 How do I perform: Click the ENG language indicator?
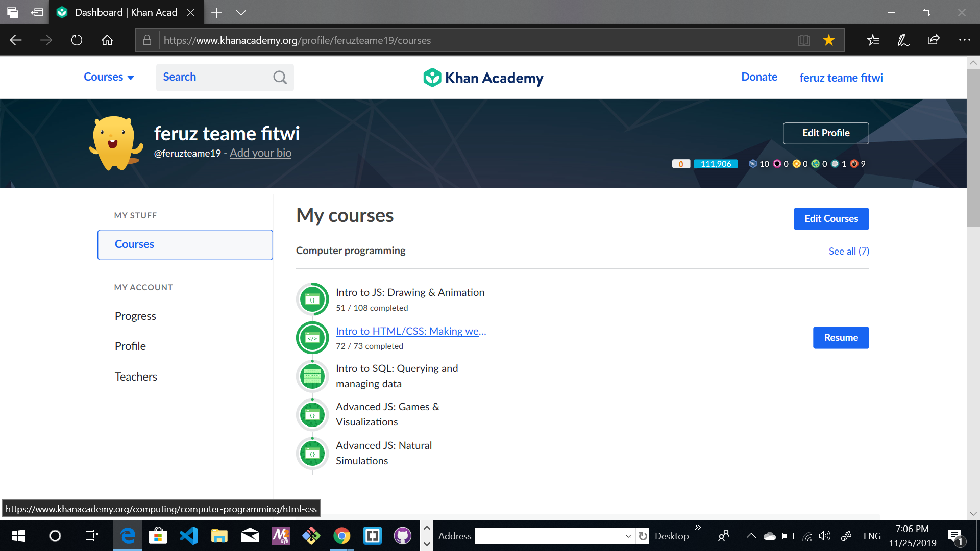872,536
